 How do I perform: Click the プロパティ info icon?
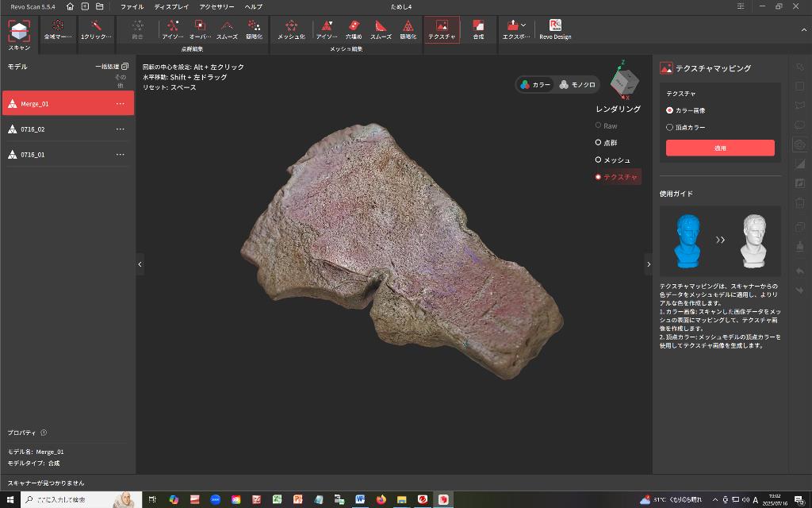44,433
